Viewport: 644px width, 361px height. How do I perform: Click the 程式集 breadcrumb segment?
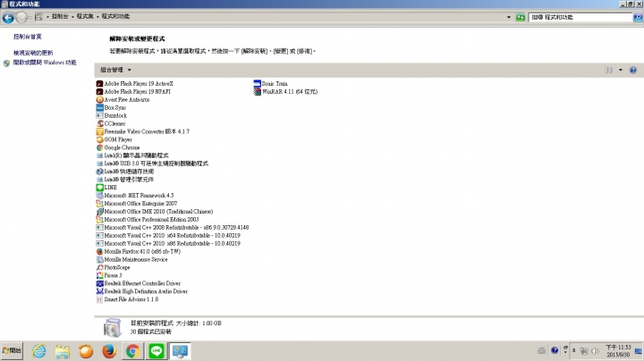point(85,16)
